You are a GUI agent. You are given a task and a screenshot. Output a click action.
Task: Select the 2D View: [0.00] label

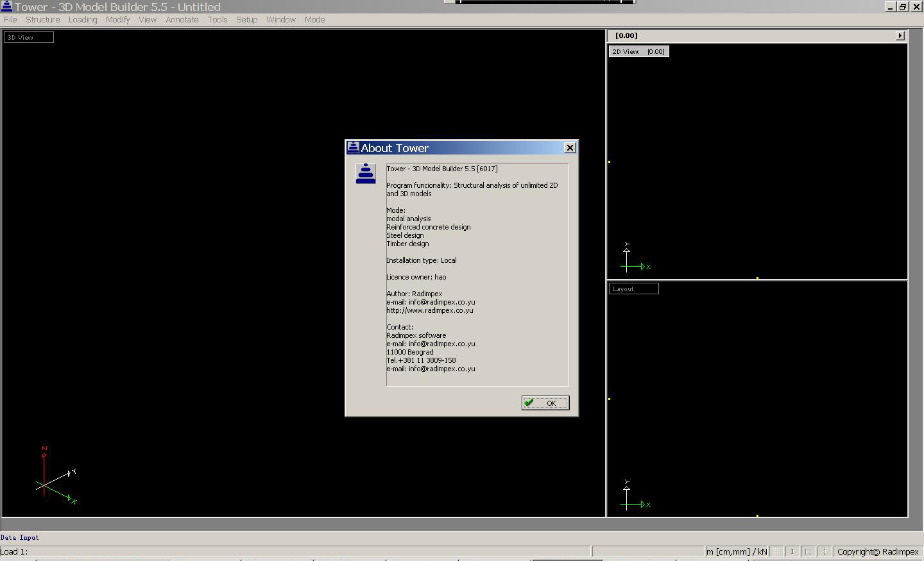[638, 51]
